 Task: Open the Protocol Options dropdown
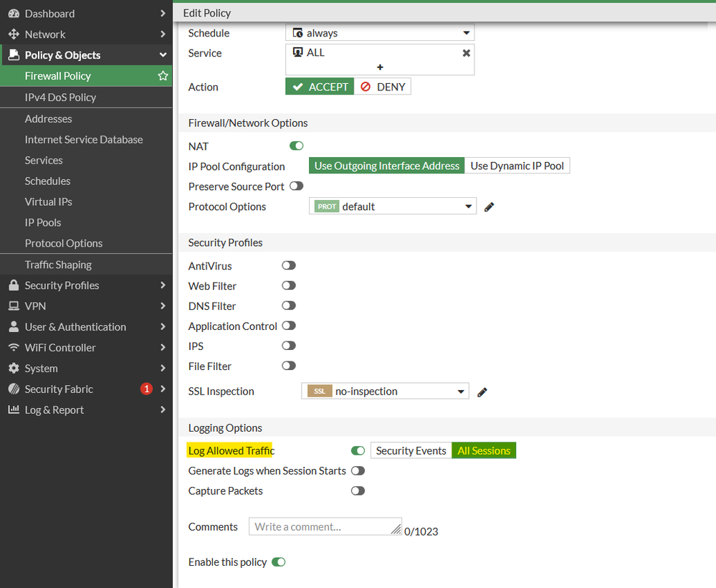pos(393,207)
